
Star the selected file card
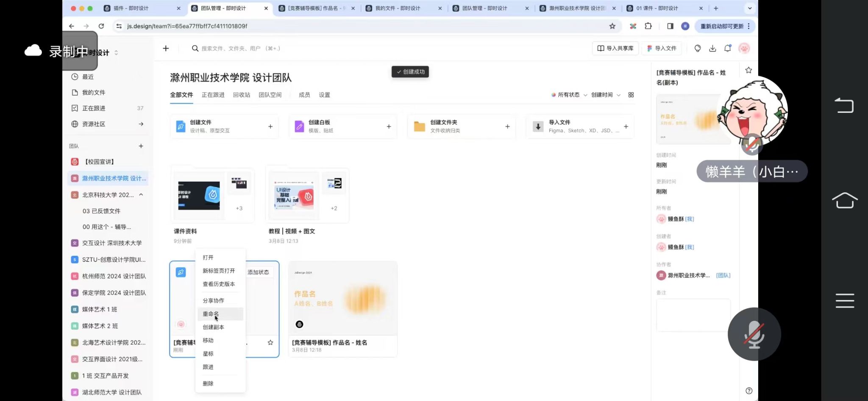(x=270, y=342)
